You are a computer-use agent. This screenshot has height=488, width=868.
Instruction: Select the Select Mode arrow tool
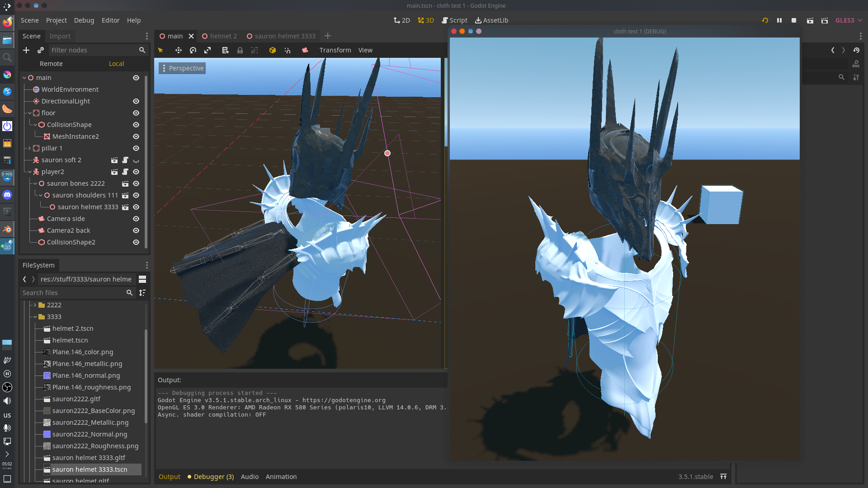click(x=160, y=50)
